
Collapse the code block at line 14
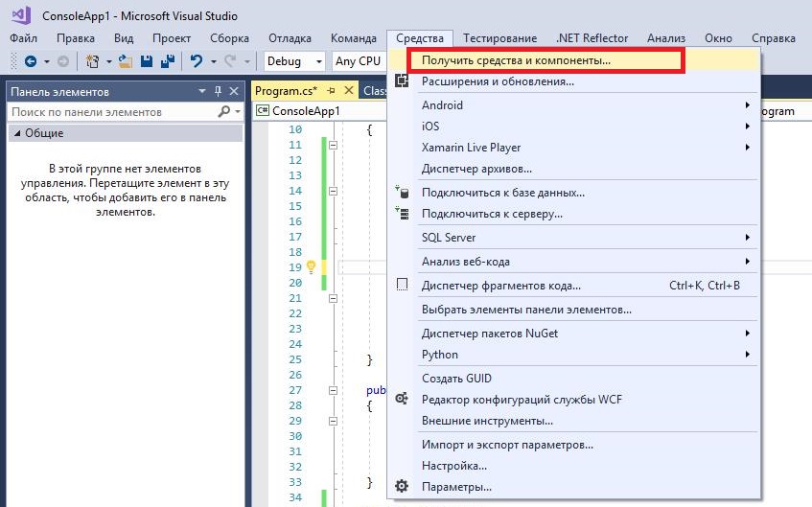pos(333,191)
